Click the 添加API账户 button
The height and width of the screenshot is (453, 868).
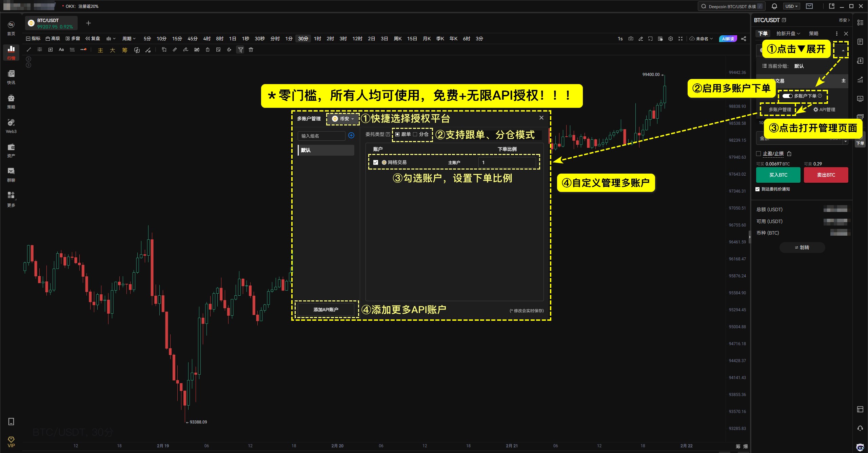tap(326, 310)
